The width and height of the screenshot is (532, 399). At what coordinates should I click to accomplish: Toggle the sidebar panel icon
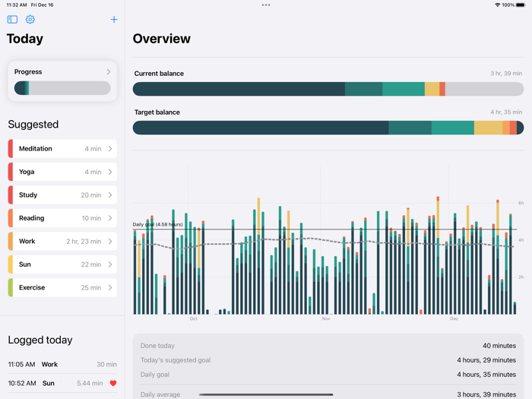pos(12,19)
